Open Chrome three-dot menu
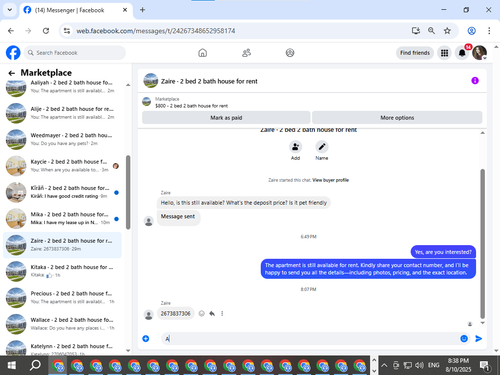Image resolution: width=500 pixels, height=375 pixels. tap(489, 31)
